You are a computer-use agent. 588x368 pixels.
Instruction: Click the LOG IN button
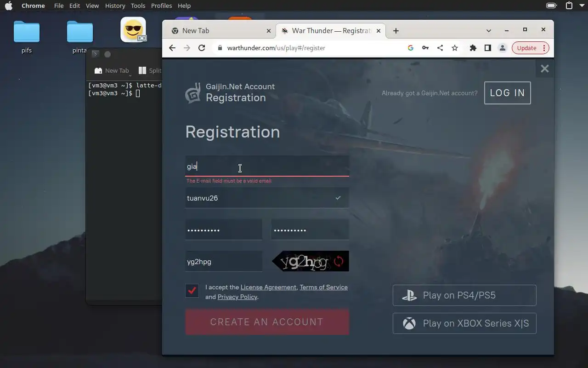[x=508, y=93]
